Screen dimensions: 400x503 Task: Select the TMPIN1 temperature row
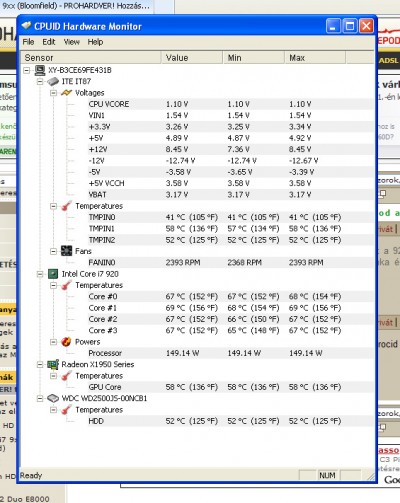230,229
